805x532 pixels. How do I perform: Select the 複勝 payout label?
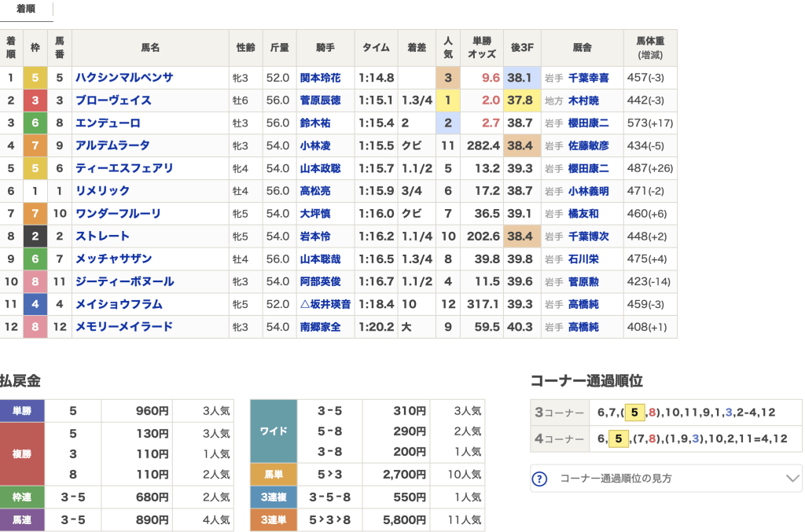point(22,453)
